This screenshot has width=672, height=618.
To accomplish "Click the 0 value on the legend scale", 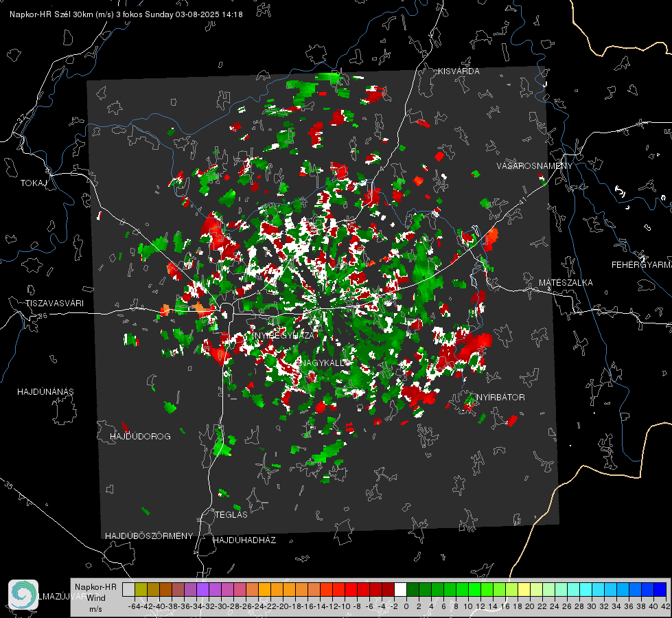I will pyautogui.click(x=406, y=606).
